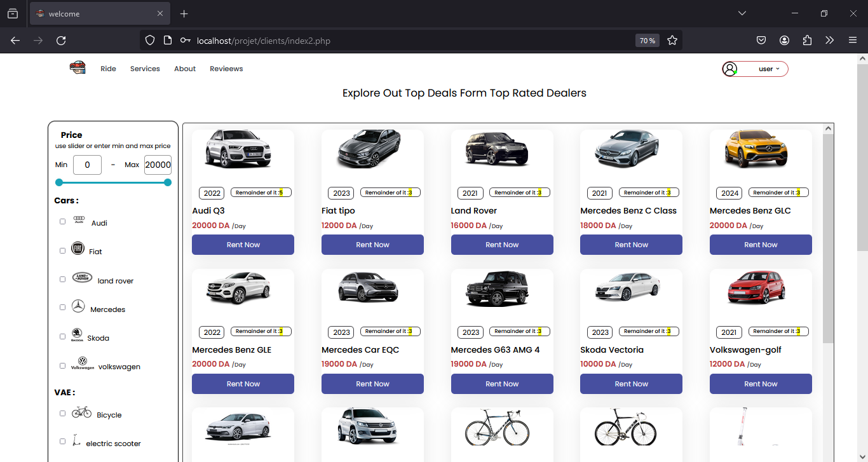Open the Firefox hamburger menu
The height and width of the screenshot is (462, 868).
coord(853,40)
